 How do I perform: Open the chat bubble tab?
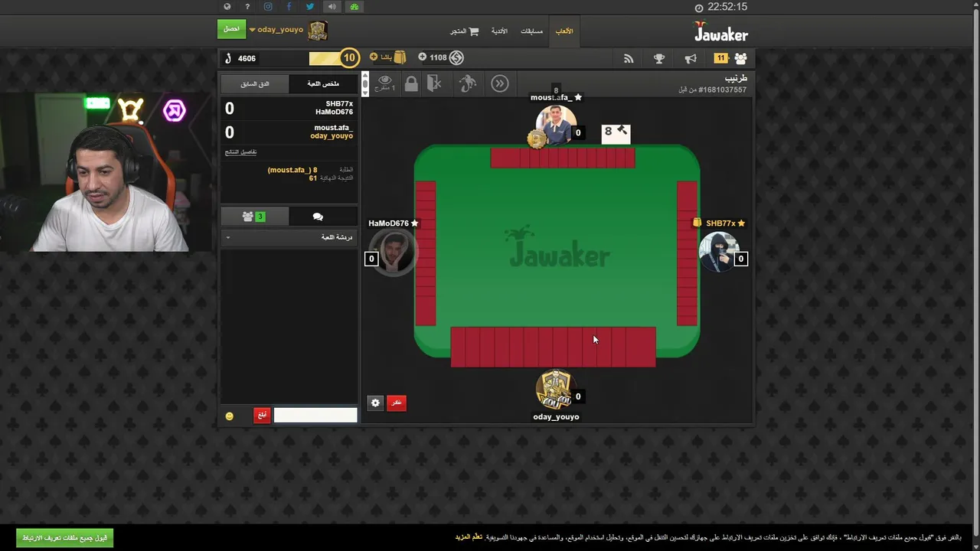318,217
